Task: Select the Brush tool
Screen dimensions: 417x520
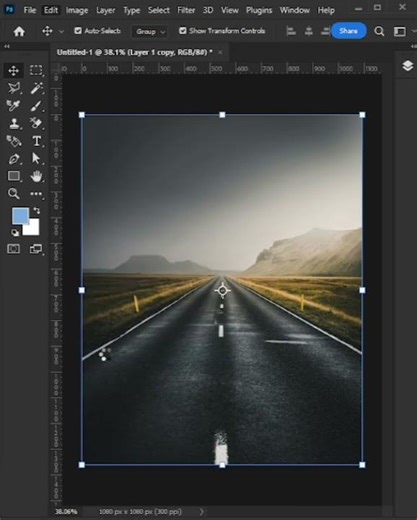Action: 36,106
